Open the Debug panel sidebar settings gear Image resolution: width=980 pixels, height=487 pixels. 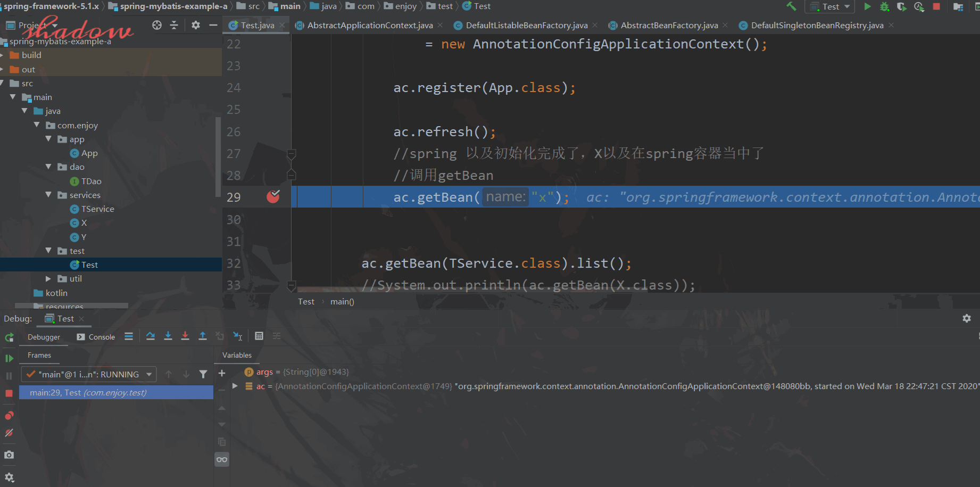[x=9, y=477]
